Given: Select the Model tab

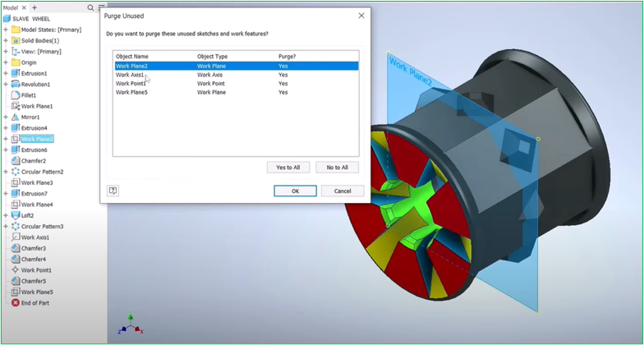Looking at the screenshot, I should (x=10, y=7).
